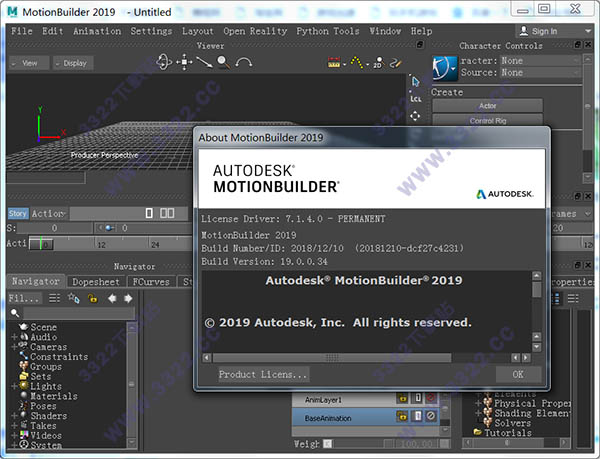
Task: Toggle the lock on AnimLayer1
Action: tap(403, 399)
